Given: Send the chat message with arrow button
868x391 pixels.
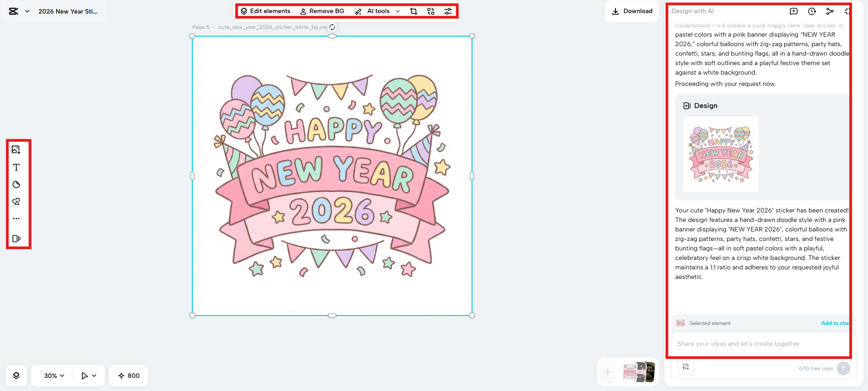Looking at the screenshot, I should 844,368.
